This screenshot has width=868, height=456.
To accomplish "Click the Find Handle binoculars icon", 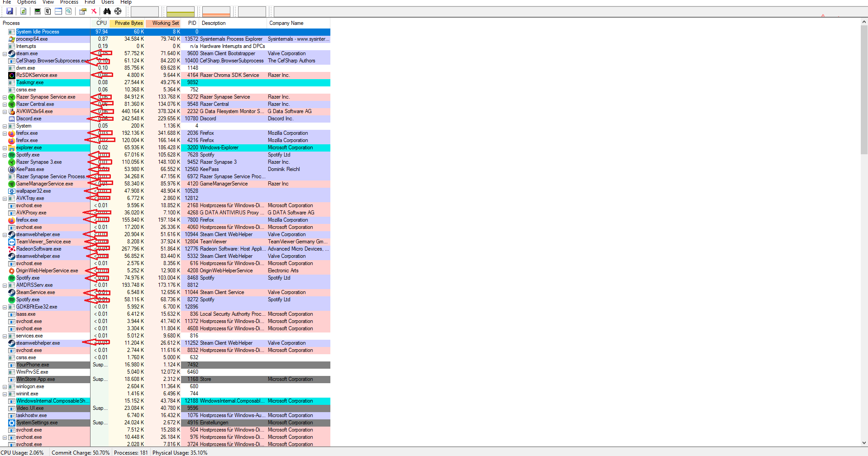I will (107, 11).
